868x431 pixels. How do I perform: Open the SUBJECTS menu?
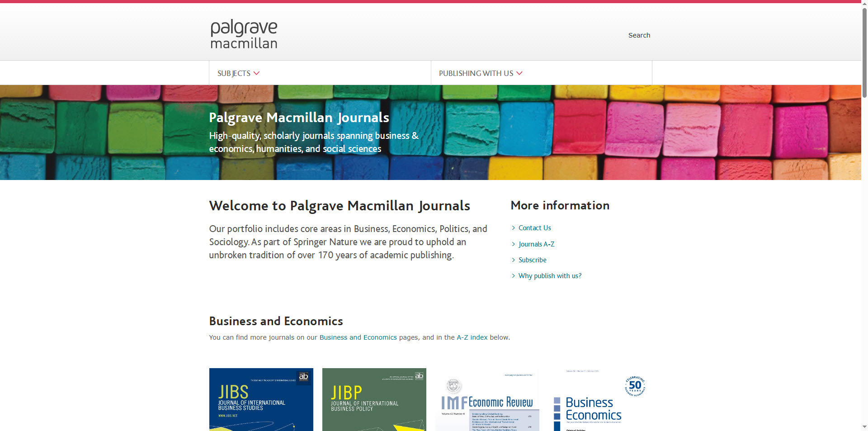click(x=234, y=73)
